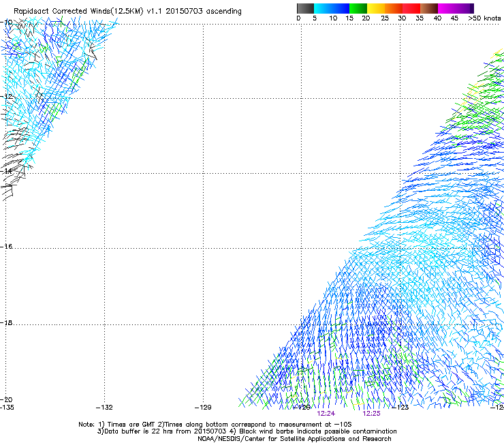Click the '-129' longitude axis label

[203, 408]
